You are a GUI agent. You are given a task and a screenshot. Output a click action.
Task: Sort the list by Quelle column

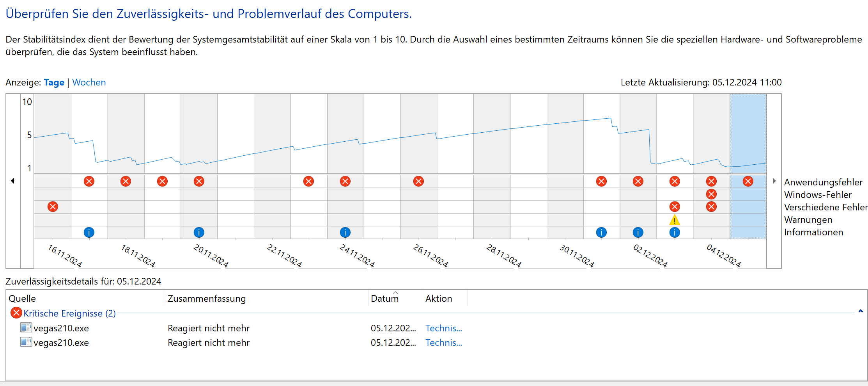(x=86, y=298)
